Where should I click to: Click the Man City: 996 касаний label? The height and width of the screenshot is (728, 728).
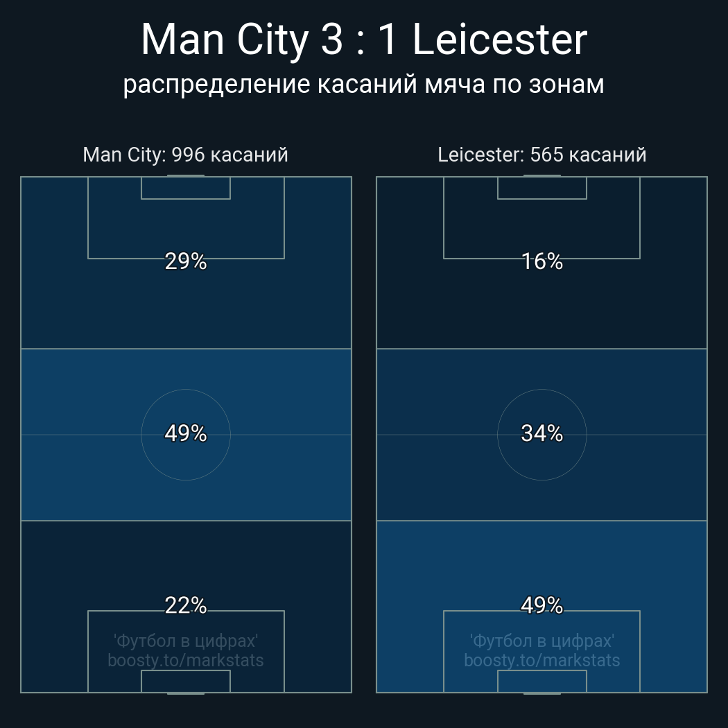[185, 155]
